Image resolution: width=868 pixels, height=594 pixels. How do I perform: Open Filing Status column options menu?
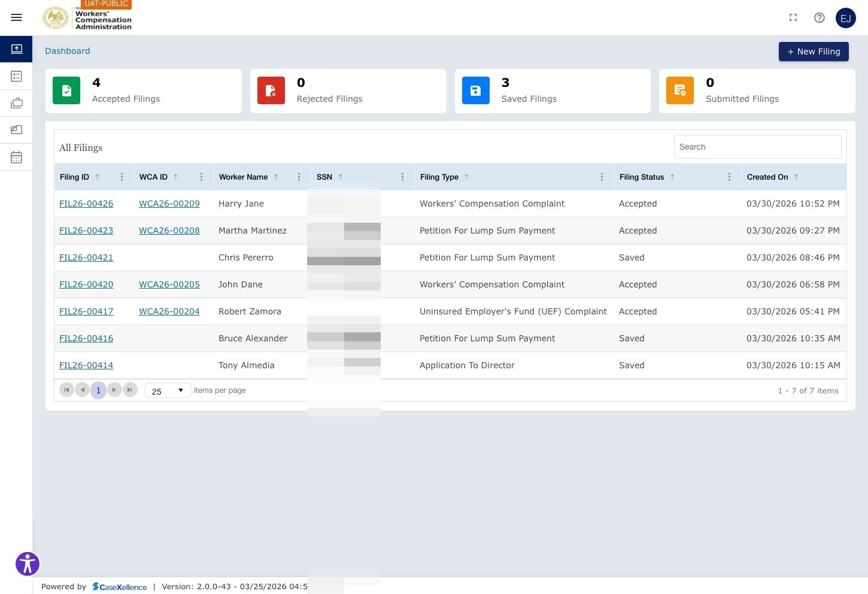[729, 177]
